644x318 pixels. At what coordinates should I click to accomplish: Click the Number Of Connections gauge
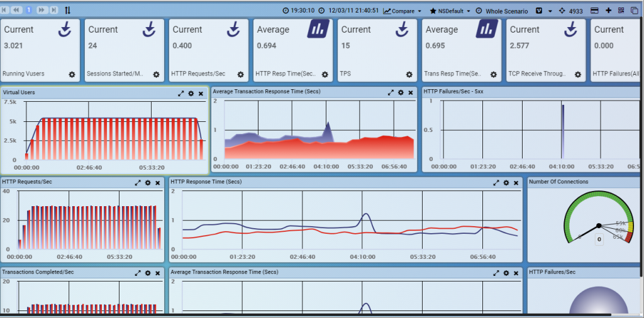(599, 216)
